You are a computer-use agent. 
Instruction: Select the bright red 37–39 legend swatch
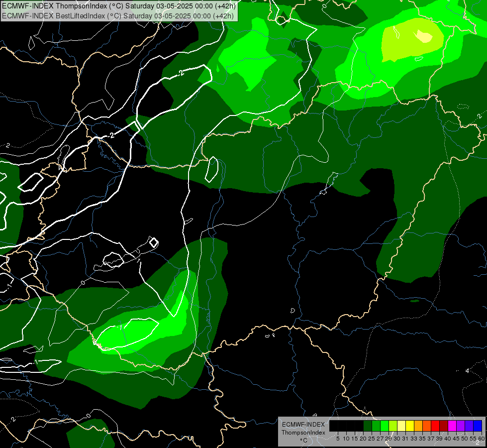pyautogui.click(x=435, y=426)
